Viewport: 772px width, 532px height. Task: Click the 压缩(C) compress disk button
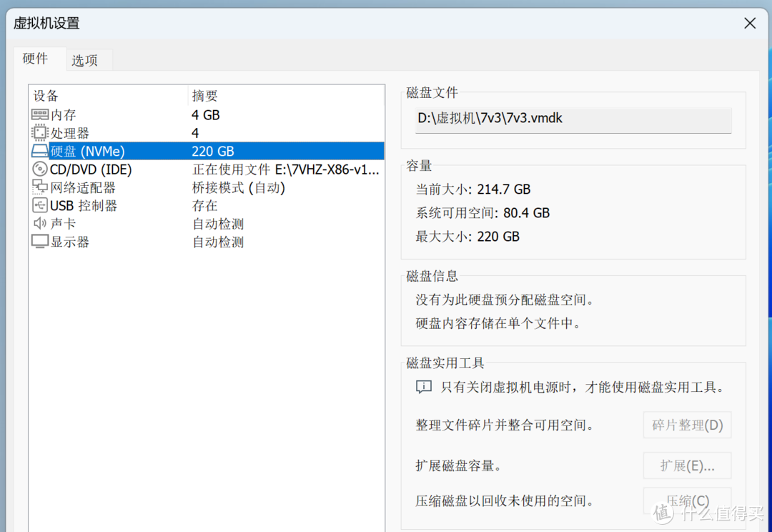pos(686,501)
